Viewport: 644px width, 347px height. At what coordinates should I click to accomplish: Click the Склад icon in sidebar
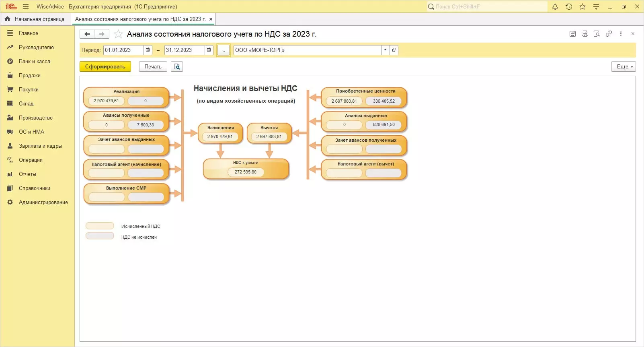(10, 103)
